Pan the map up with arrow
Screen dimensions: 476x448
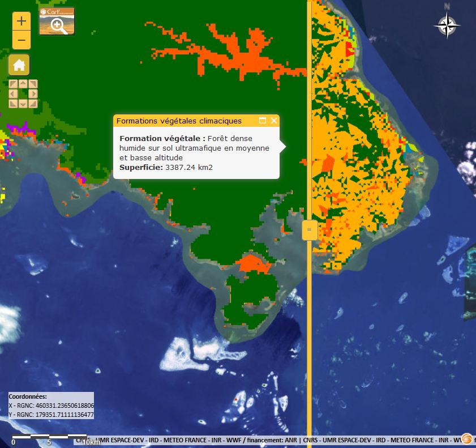(x=23, y=84)
